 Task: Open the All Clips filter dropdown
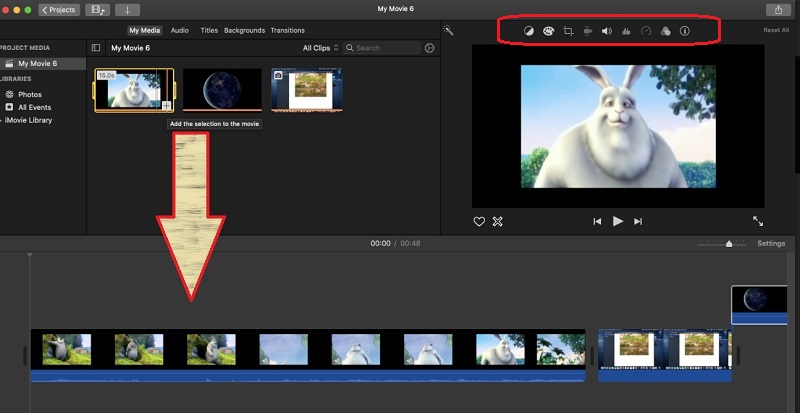tap(320, 48)
